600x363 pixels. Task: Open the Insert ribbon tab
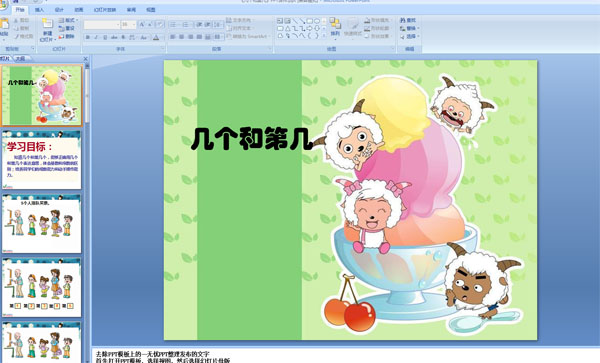point(39,10)
